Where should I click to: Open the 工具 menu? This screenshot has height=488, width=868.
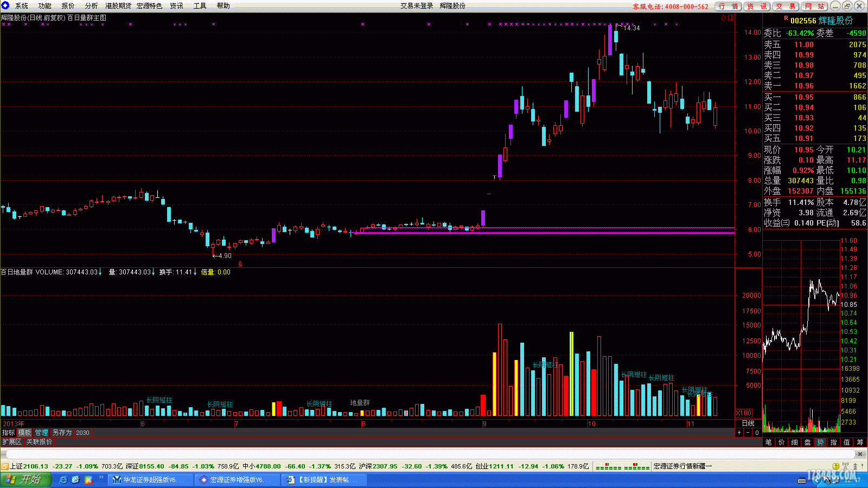click(200, 5)
